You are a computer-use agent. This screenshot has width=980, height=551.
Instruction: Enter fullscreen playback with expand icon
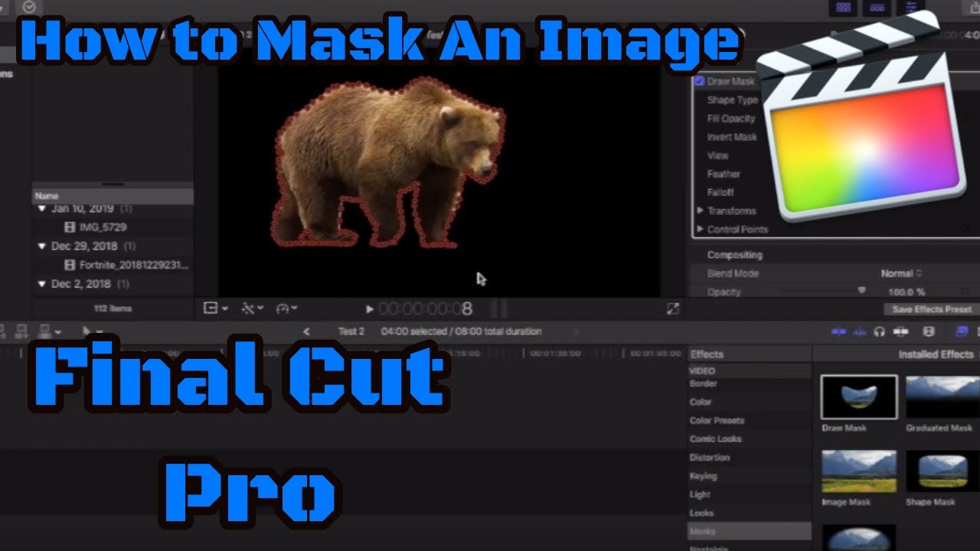point(673,308)
